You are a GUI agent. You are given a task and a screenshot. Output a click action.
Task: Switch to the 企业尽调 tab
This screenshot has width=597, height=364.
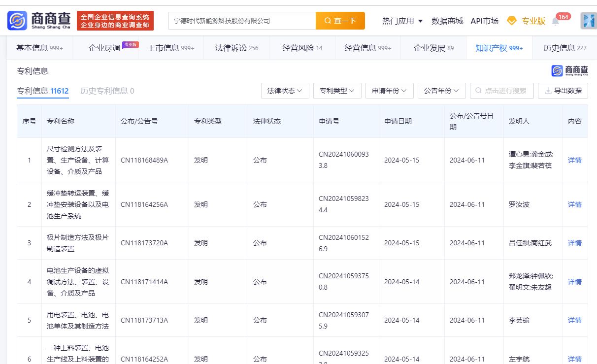click(x=104, y=48)
